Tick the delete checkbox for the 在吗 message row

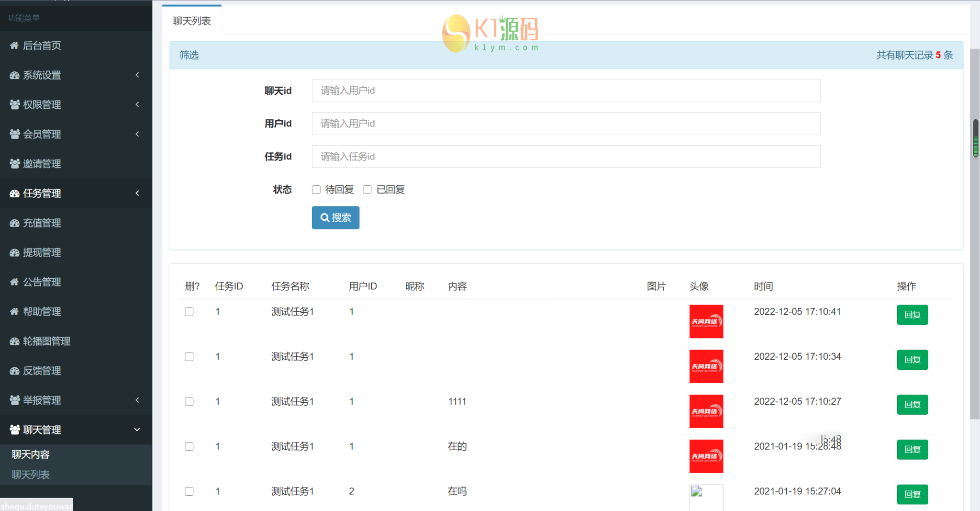(x=189, y=492)
